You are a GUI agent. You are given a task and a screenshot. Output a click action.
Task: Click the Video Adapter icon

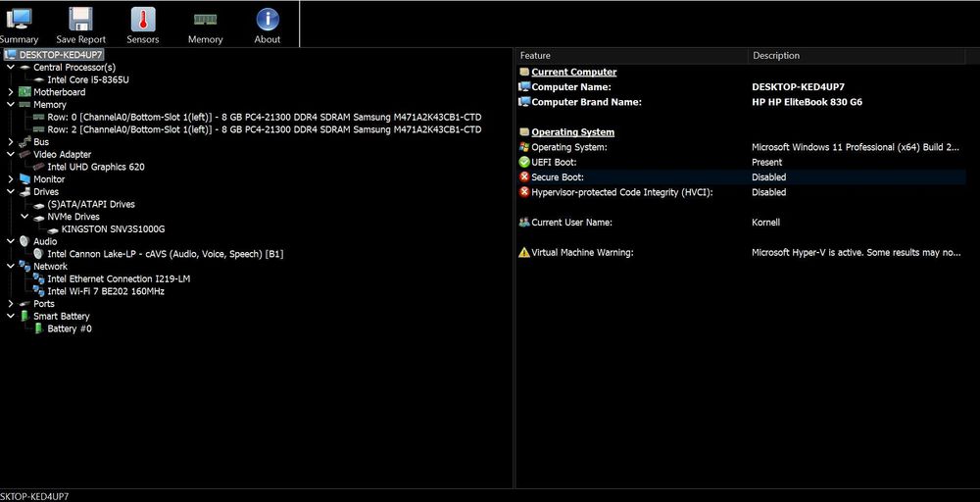[x=25, y=154]
